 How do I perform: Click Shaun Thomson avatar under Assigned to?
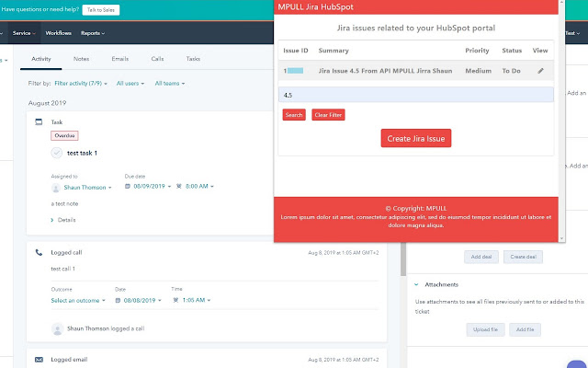[55, 188]
